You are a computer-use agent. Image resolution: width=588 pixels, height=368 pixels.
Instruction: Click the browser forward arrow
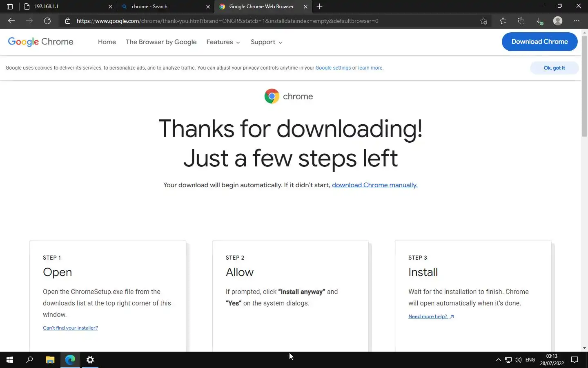(29, 21)
